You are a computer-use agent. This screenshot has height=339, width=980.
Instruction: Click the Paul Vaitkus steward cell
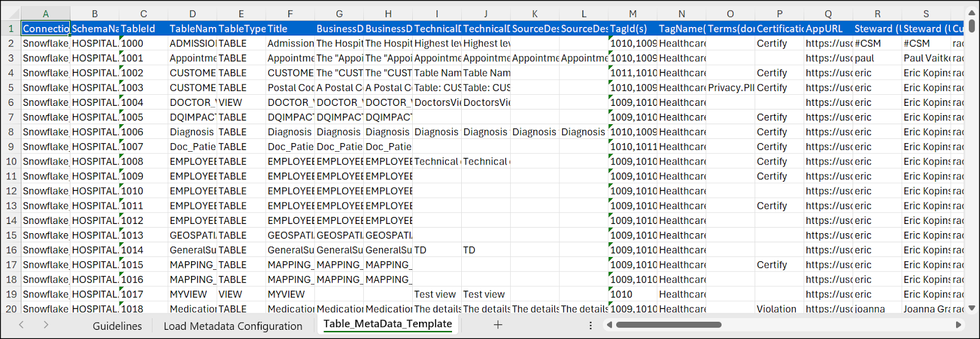[x=925, y=58]
